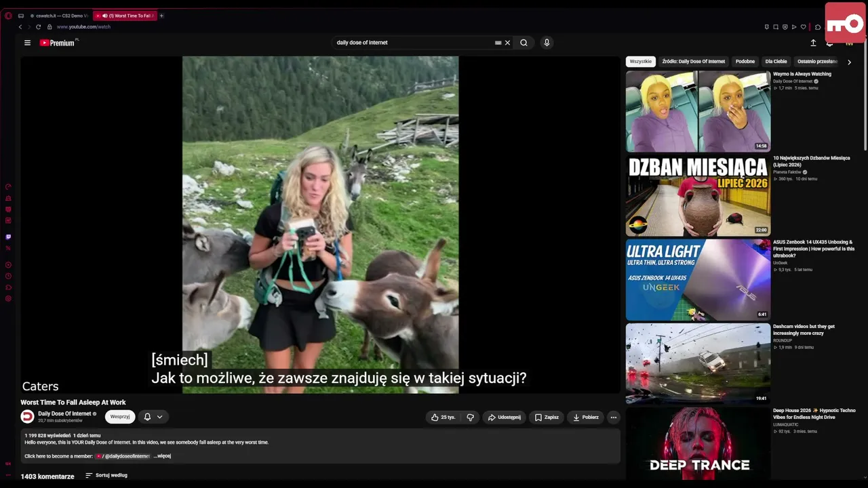Screen dimensions: 868x488
Task: Open the Planeta Faktów channel link
Action: [x=787, y=172]
